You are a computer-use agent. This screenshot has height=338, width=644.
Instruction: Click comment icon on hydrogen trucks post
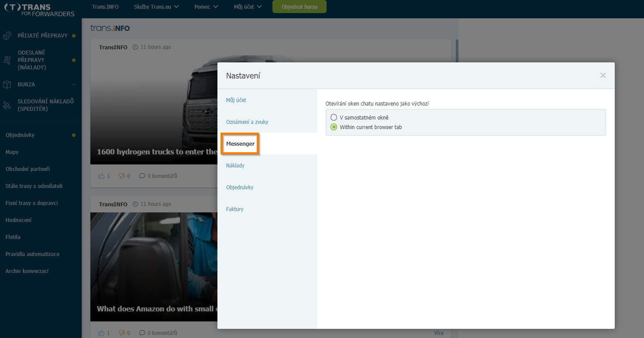tap(142, 176)
